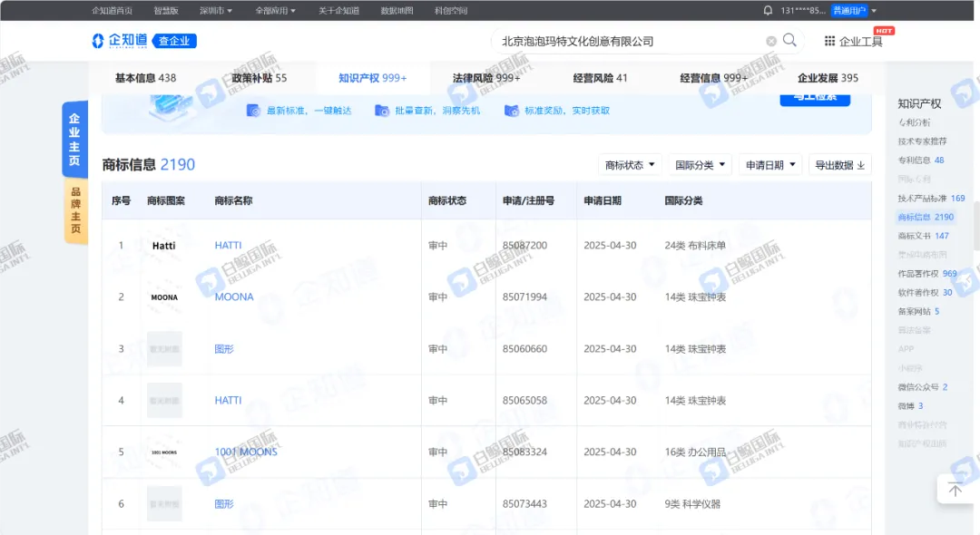Jump to 软件著作权 30 in sidebar

click(925, 292)
